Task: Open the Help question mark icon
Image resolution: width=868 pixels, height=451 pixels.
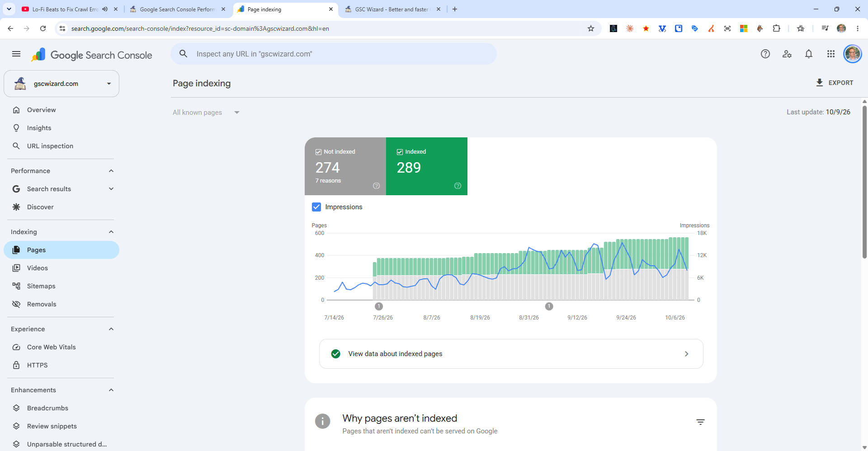Action: tap(765, 54)
